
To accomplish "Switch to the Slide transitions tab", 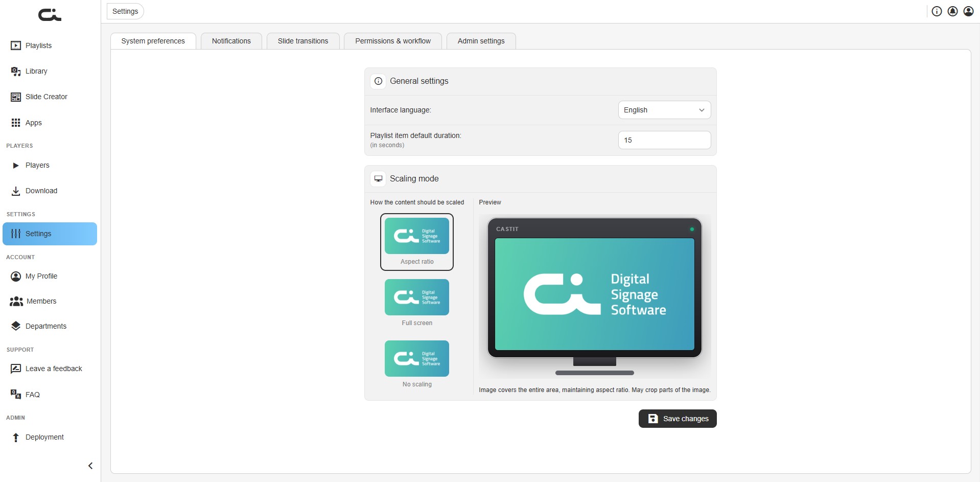I will pyautogui.click(x=303, y=41).
